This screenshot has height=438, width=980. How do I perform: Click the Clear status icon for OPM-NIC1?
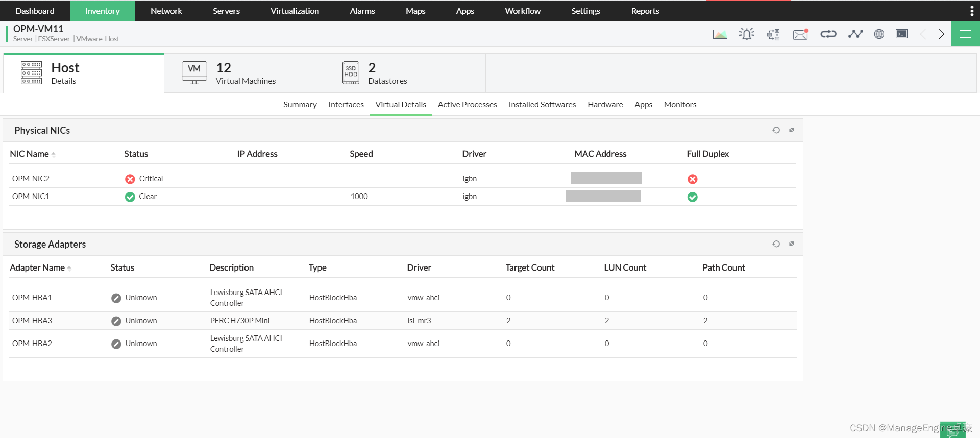click(x=130, y=197)
